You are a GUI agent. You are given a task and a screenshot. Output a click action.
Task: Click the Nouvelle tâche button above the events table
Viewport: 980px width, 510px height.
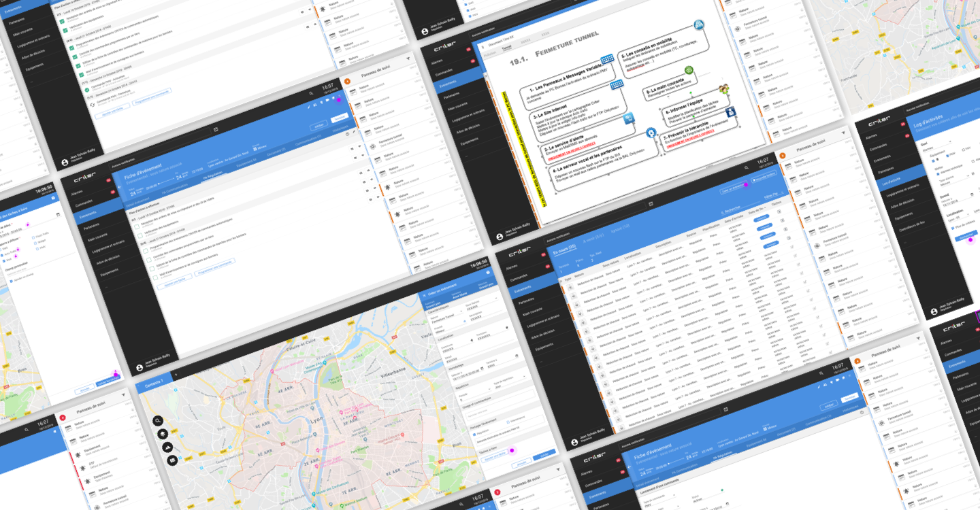(x=764, y=177)
